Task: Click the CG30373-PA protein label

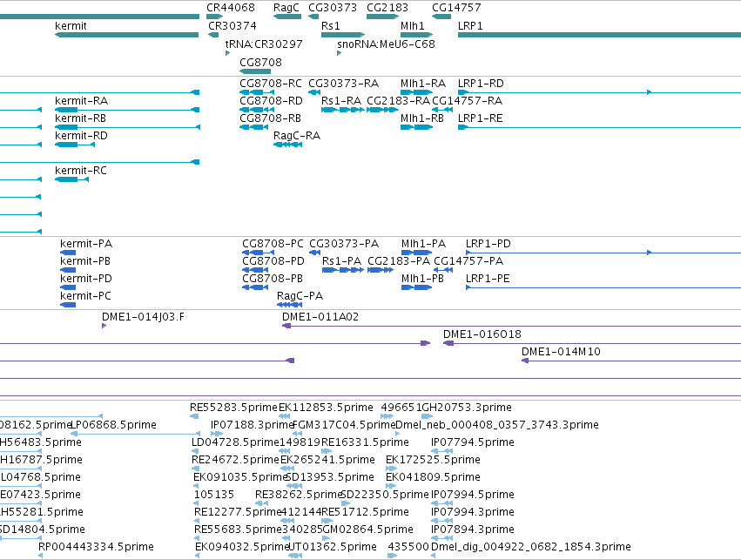Action: pyautogui.click(x=344, y=244)
